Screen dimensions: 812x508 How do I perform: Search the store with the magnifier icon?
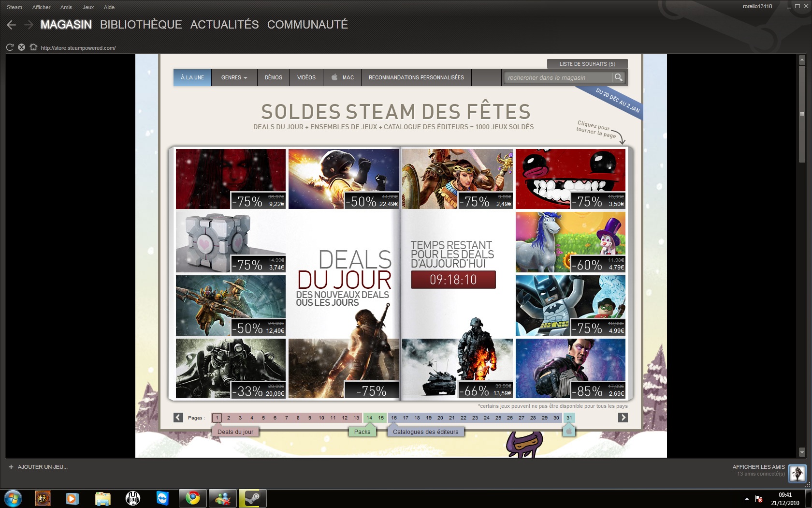coord(618,77)
